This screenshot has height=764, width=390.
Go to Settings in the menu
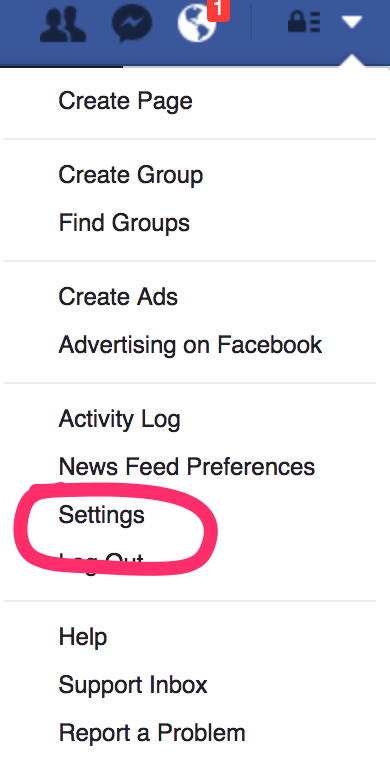(101, 515)
